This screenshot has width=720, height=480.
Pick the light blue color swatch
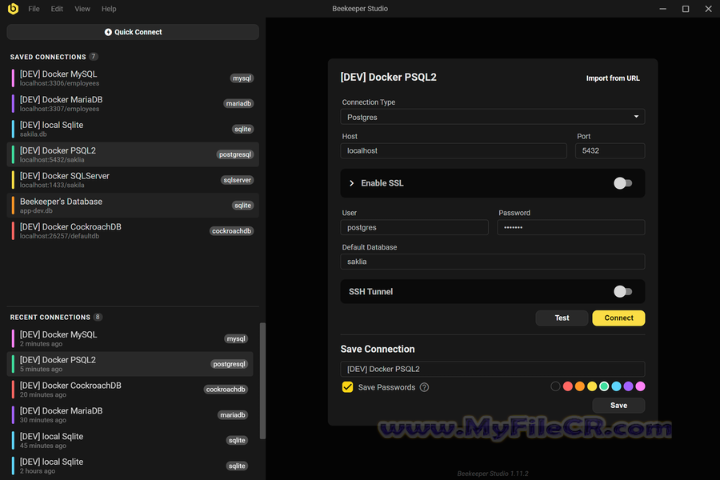tap(616, 386)
